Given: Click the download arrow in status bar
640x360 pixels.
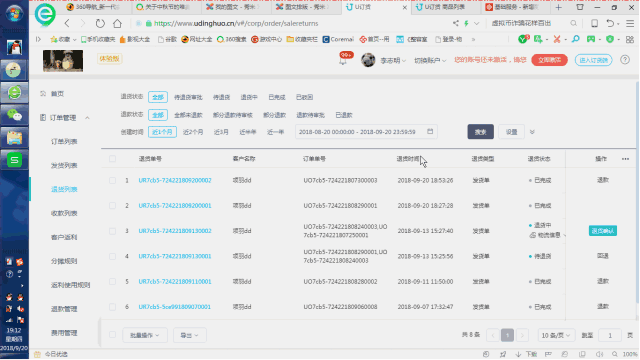Looking at the screenshot, I should click(x=518, y=354).
